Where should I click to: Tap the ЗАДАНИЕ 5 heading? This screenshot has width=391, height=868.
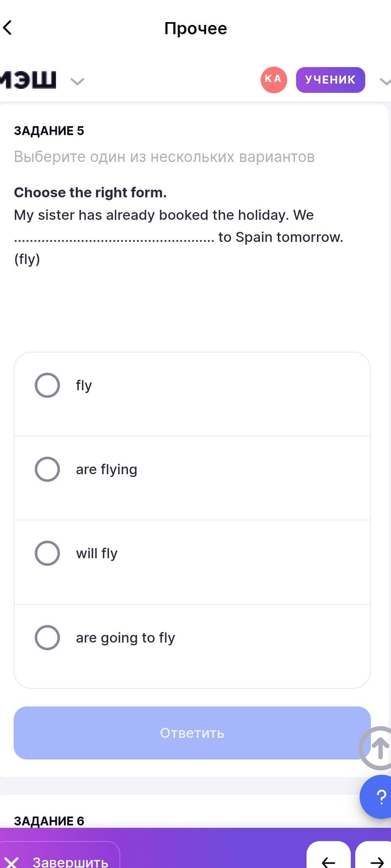(49, 131)
